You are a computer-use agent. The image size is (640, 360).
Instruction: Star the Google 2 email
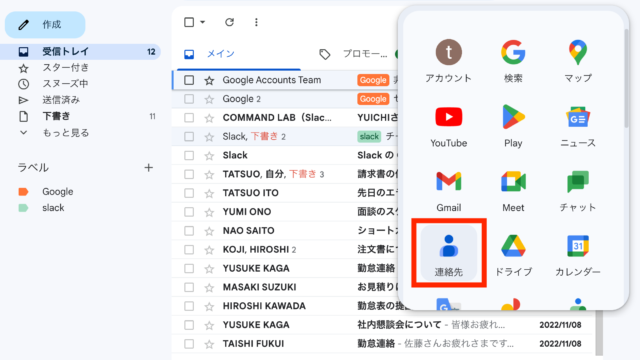click(209, 99)
